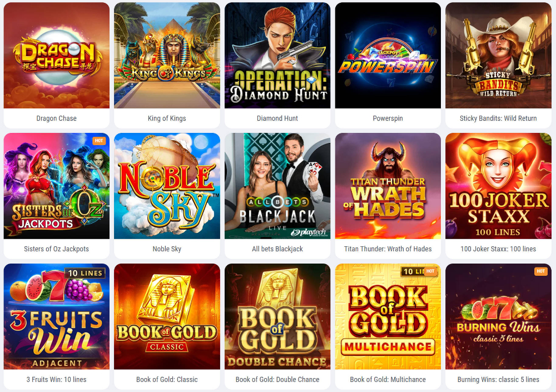Click the 'Powerspin' caption label
This screenshot has width=556, height=392.
pyautogui.click(x=388, y=118)
